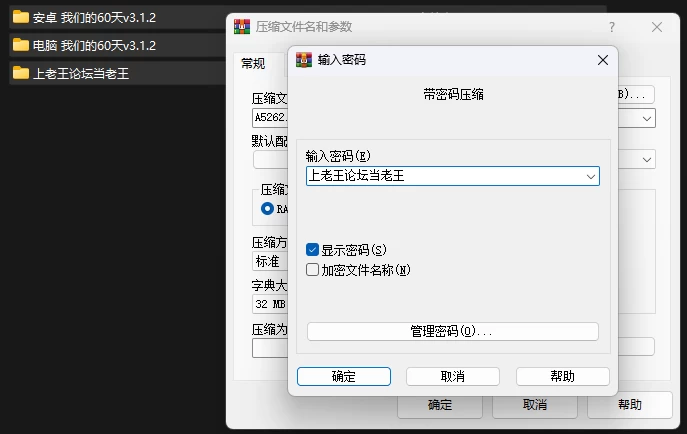The width and height of the screenshot is (687, 434).
Task: Expand the archive name dropdown arrow
Action: click(647, 119)
